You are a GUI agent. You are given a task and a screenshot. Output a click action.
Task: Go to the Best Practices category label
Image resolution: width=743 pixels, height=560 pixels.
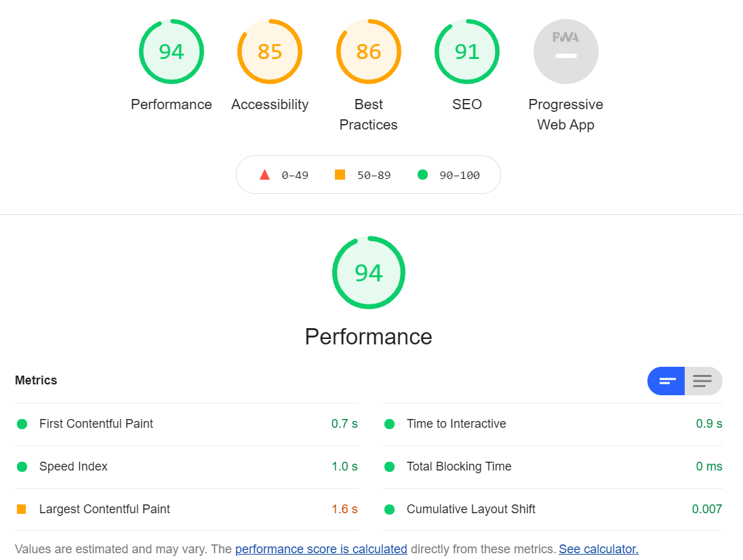coord(369,115)
